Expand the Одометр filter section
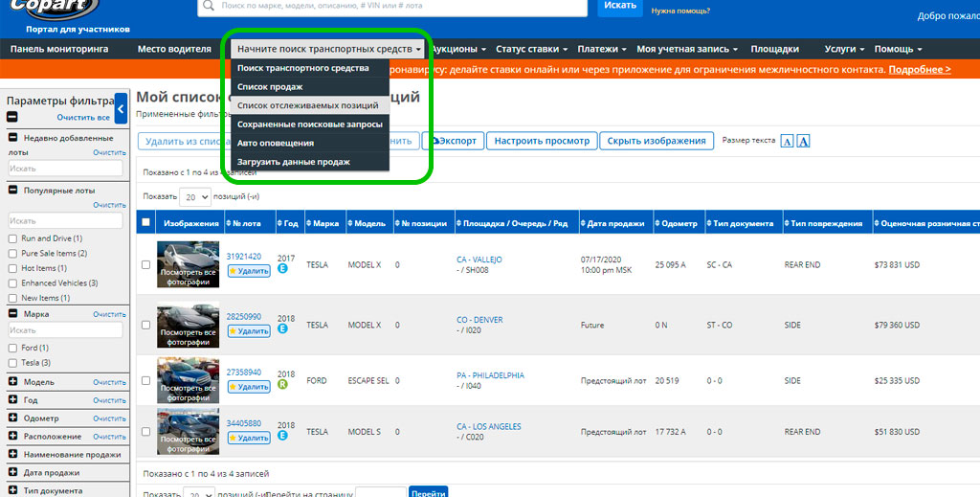 (12, 418)
